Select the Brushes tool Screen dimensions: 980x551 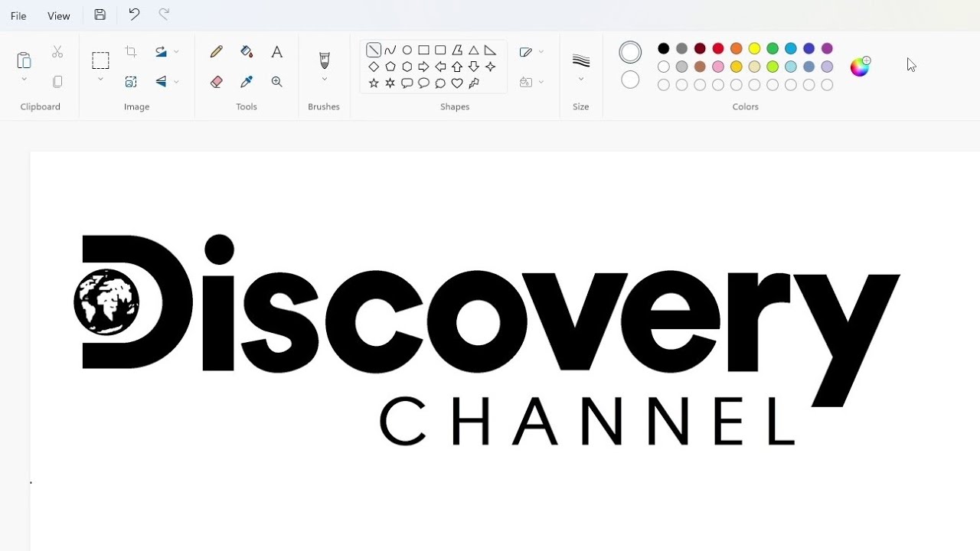[x=325, y=60]
